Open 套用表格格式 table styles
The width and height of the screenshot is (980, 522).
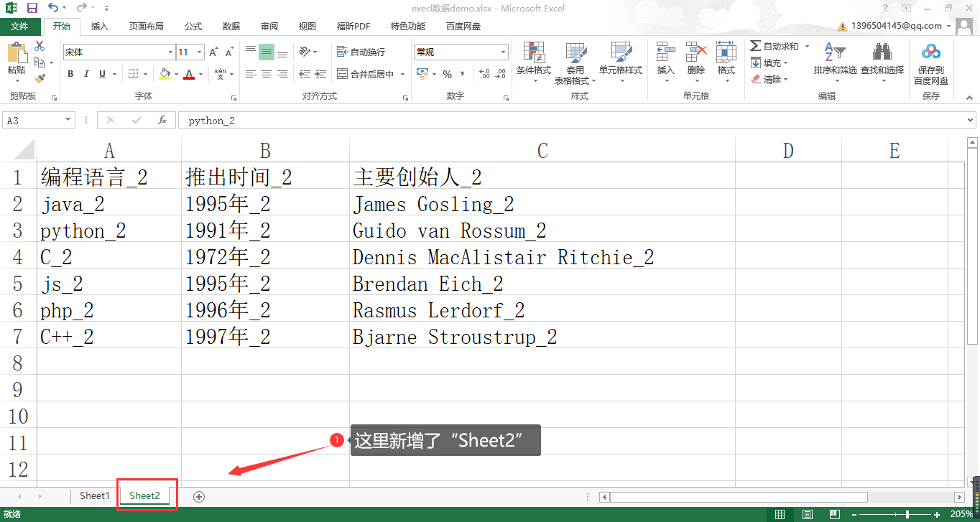[575, 63]
